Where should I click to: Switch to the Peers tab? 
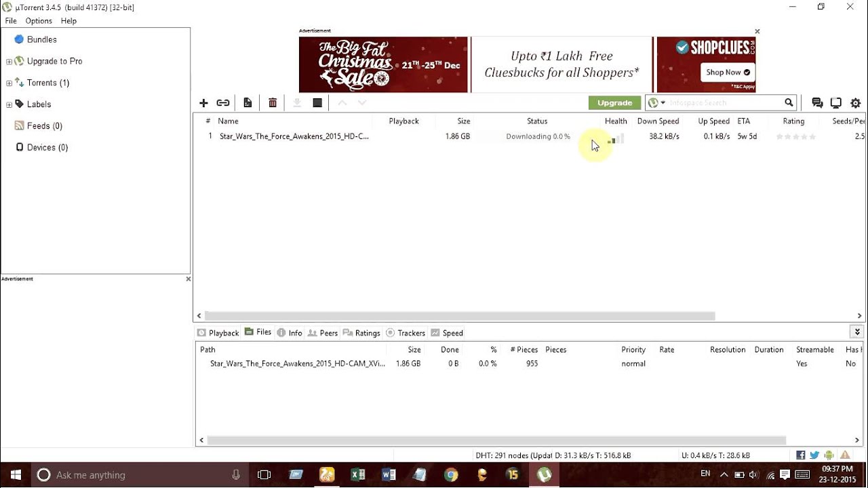point(323,333)
